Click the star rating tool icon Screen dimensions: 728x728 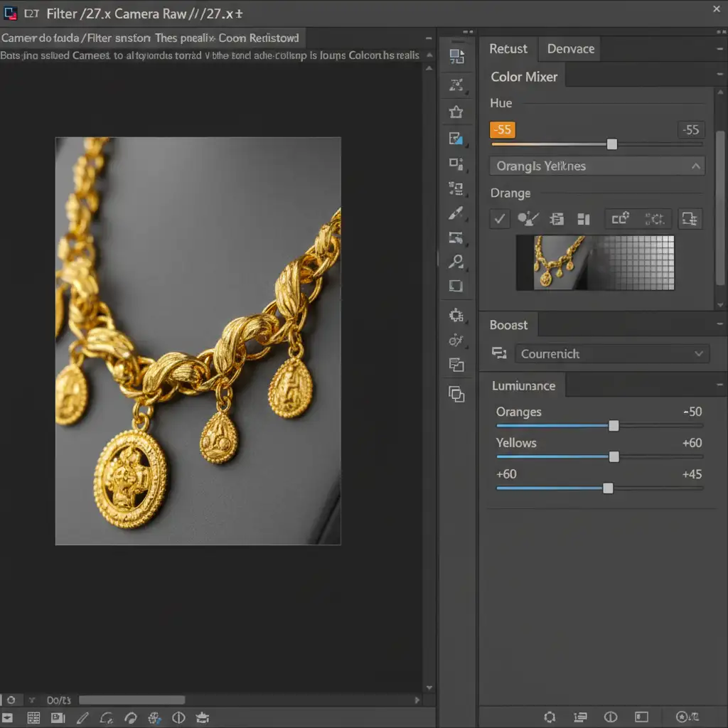(x=456, y=112)
